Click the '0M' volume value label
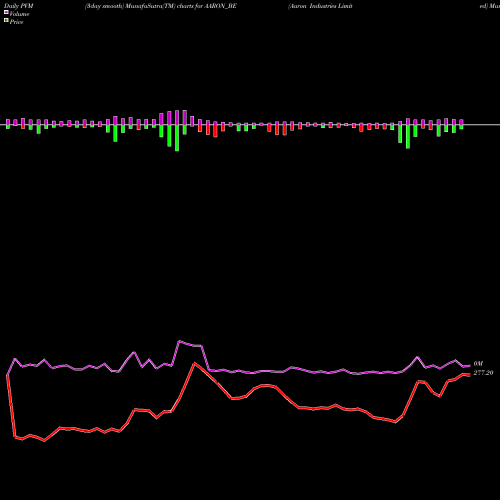This screenshot has width=500, height=500. click(x=478, y=364)
